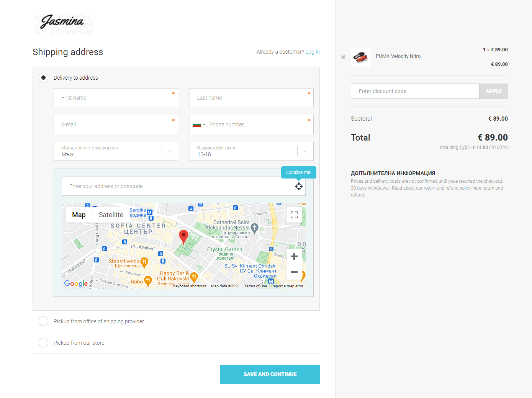Image resolution: width=532 pixels, height=398 pixels.
Task: Remove PUMA Velocity Nitro from cart
Action: pyautogui.click(x=343, y=57)
